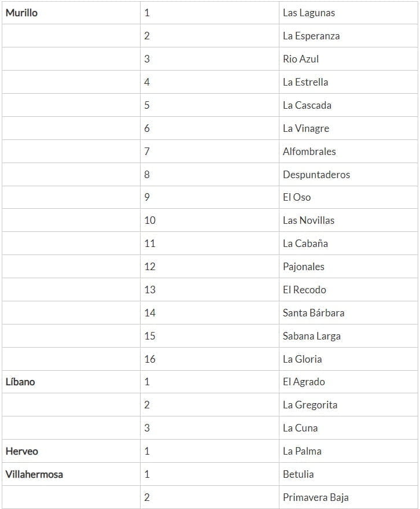This screenshot has height=509, width=420.
Task: Click the El Agrado cell
Action: pos(304,382)
